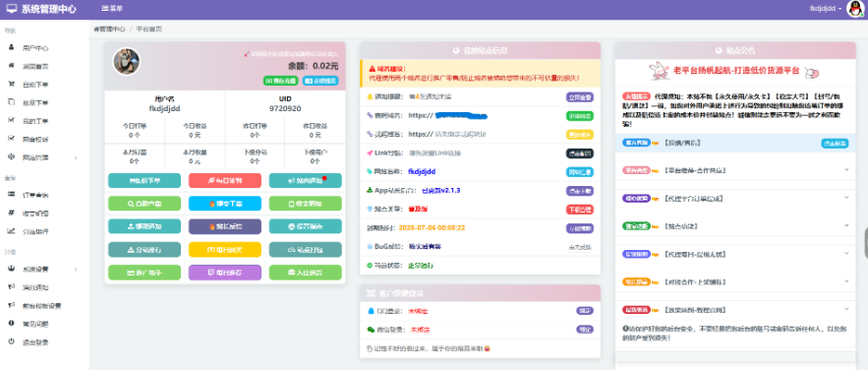Click the cyan button in 网站名称 row
Image resolution: width=868 pixels, height=370 pixels.
pos(580,172)
